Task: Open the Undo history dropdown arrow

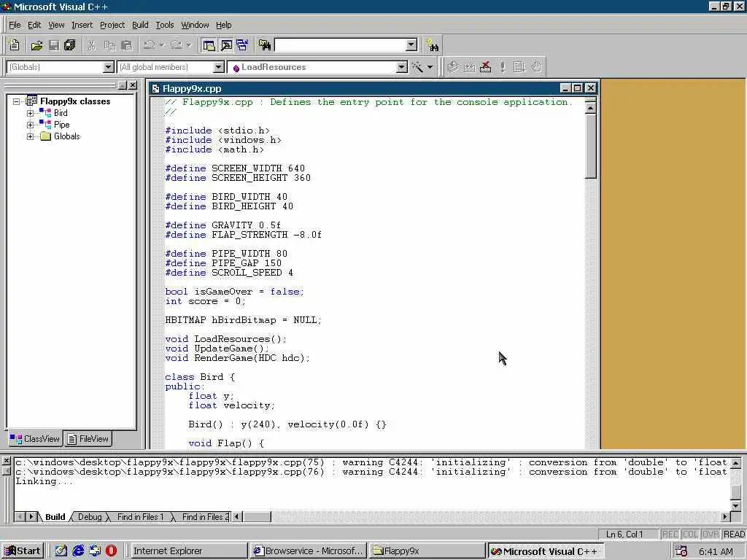Action: [162, 45]
